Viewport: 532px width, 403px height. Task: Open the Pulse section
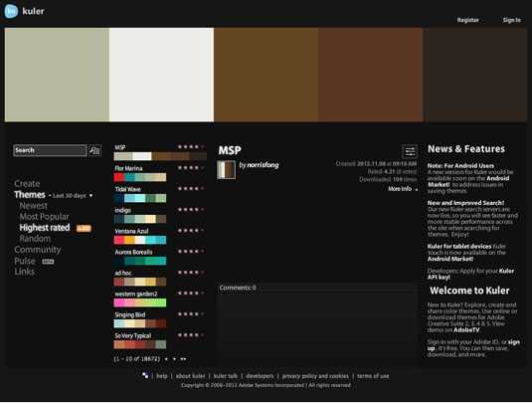click(25, 261)
